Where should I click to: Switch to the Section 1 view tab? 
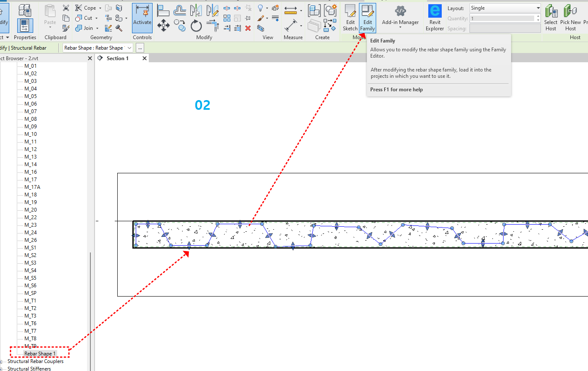coord(117,58)
